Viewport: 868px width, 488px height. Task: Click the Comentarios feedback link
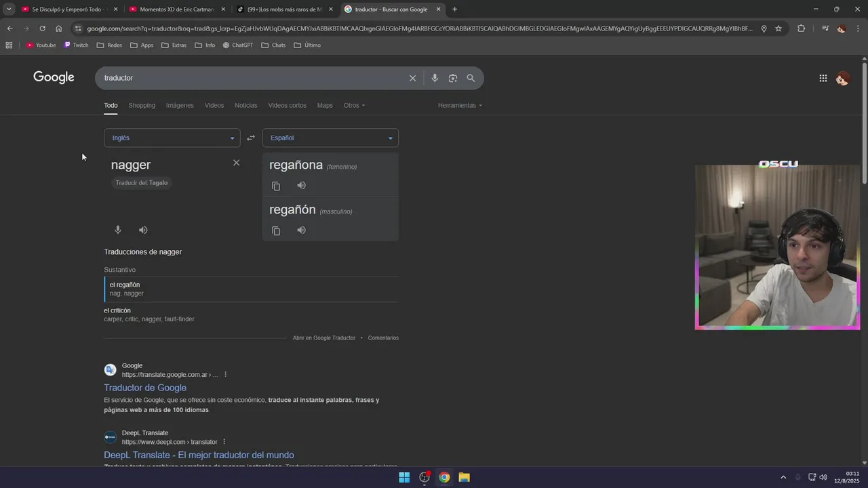click(x=383, y=338)
